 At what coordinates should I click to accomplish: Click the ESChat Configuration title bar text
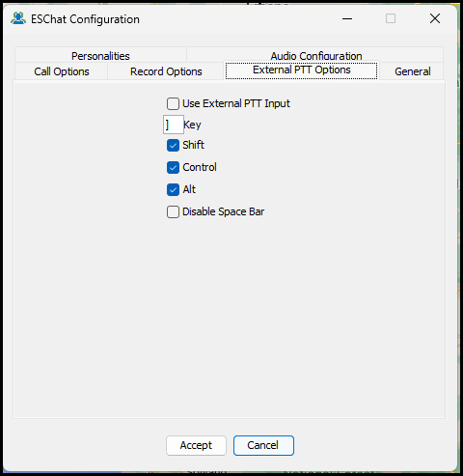click(x=85, y=19)
